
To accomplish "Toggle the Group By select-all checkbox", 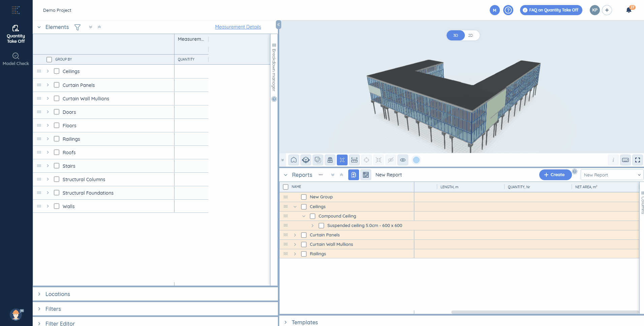I will tap(49, 59).
